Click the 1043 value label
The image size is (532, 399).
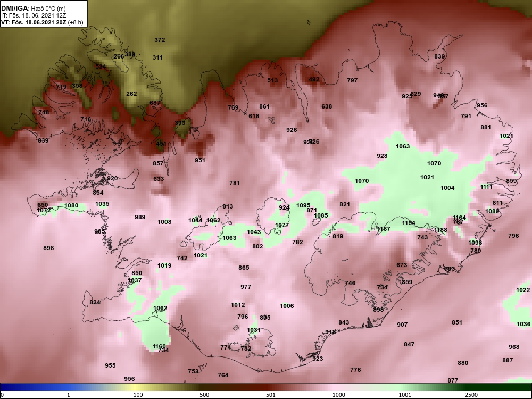pos(254,232)
